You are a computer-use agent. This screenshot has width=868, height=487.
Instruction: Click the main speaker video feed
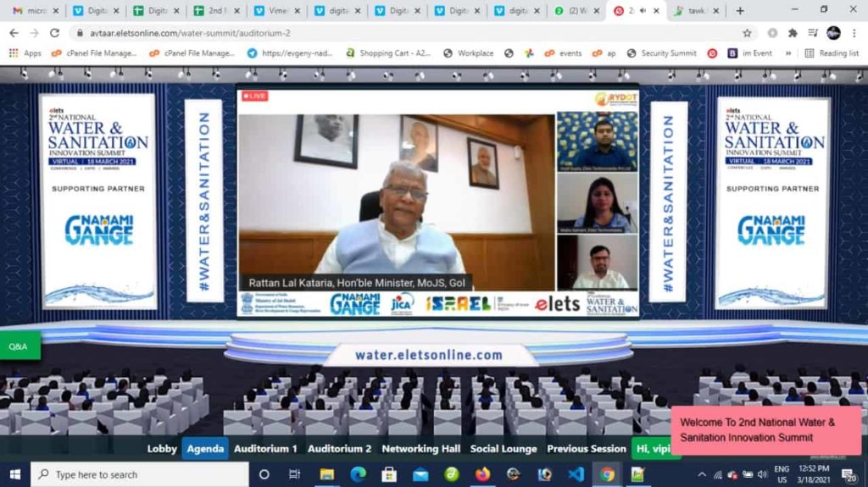(397, 202)
